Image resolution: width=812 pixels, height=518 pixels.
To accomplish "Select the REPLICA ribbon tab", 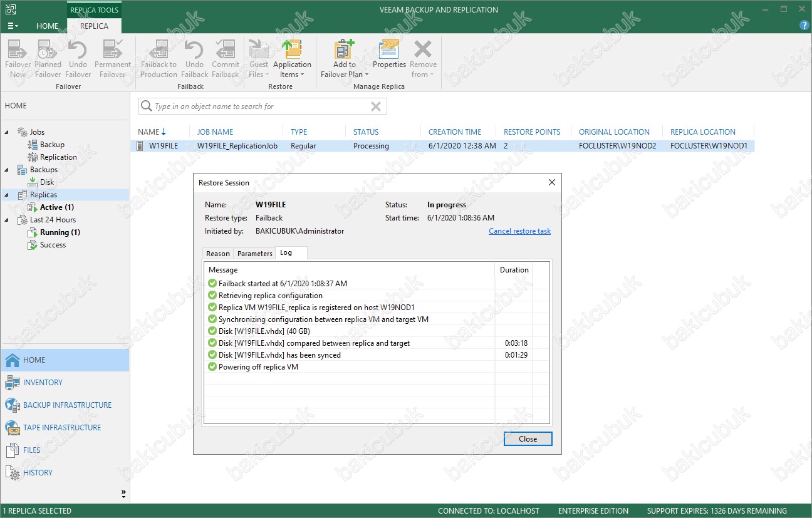I will tap(94, 26).
